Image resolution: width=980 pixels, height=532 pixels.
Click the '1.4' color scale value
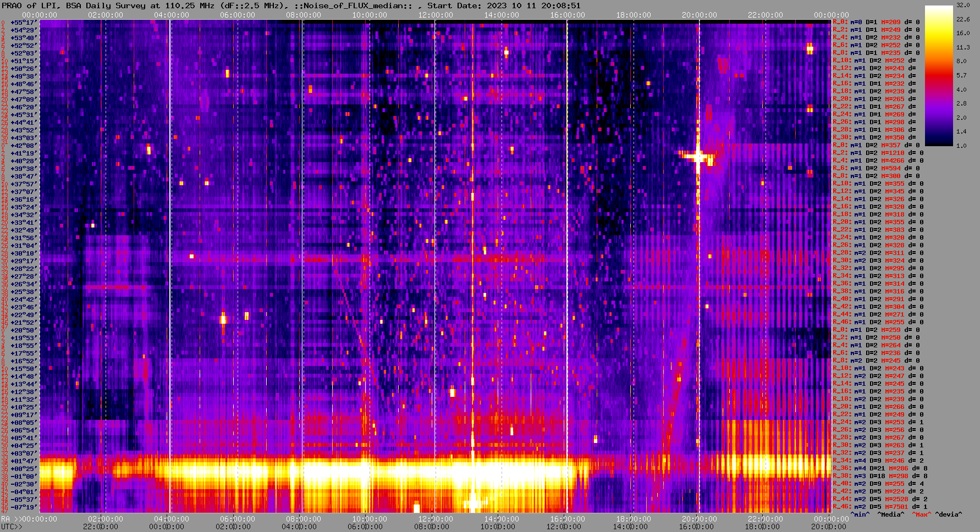click(x=961, y=131)
